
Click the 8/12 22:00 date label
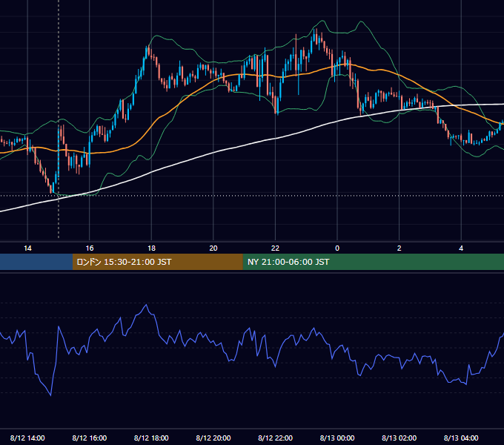pyautogui.click(x=276, y=438)
